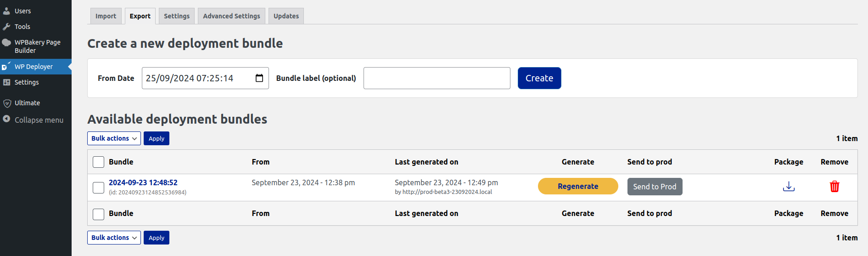Screen dimensions: 868x256
Task: Click the Tools wrench icon
Action: point(6,26)
